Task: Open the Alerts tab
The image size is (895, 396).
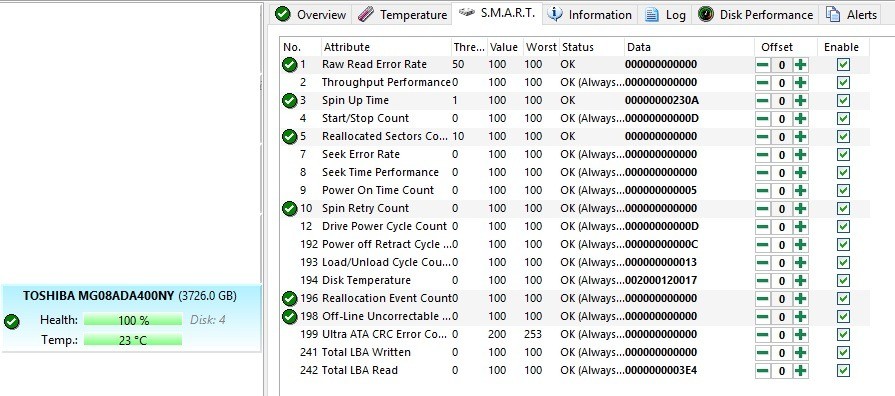Action: (852, 15)
